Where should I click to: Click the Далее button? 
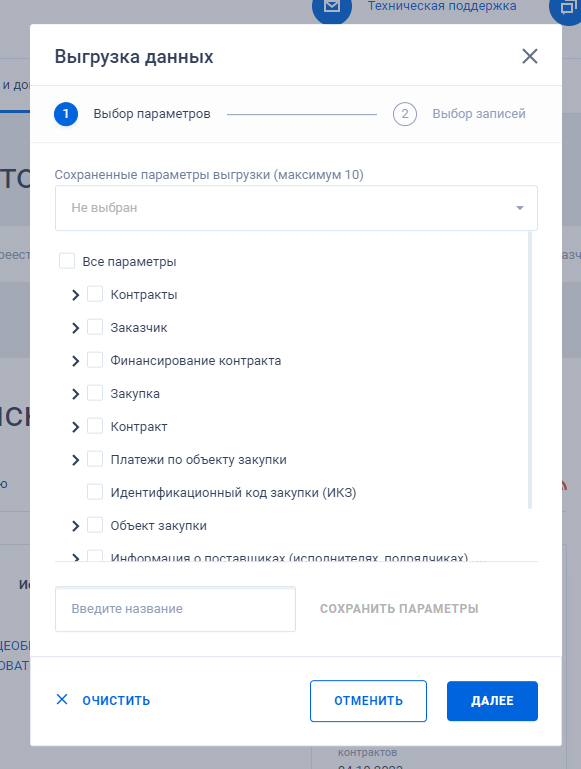[x=492, y=701]
